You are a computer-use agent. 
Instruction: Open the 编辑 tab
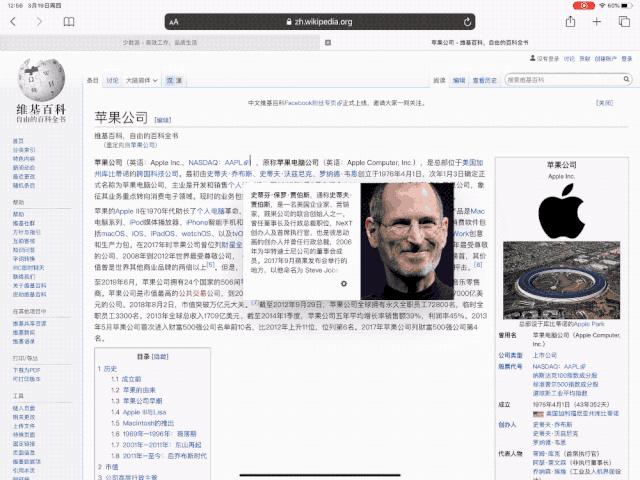tap(459, 80)
